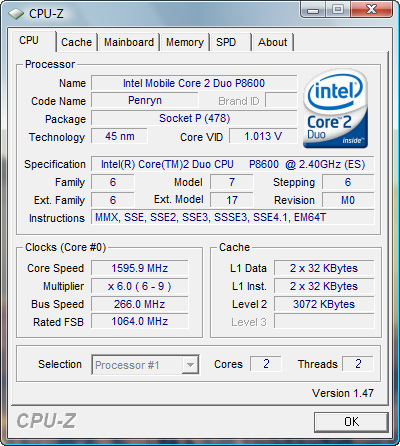This screenshot has width=400, height=446.
Task: Click the Intel Core 2 Duo logo
Action: [x=336, y=109]
